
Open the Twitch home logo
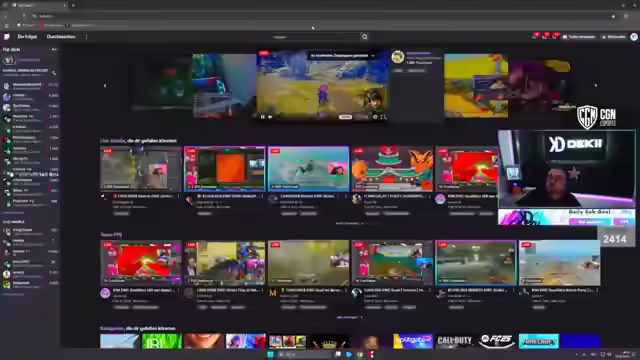pyautogui.click(x=7, y=37)
